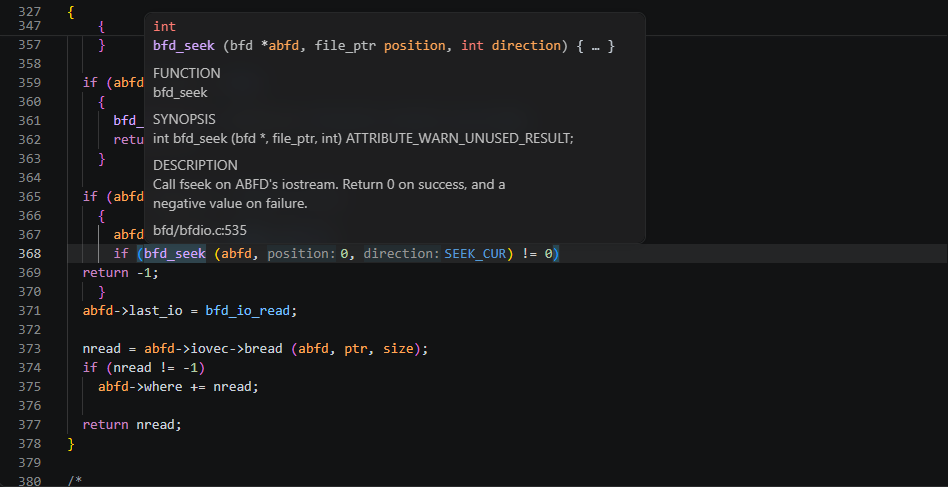Viewport: 948px width, 487px height.
Task: Click opening brace on line 366
Action: pyautogui.click(x=102, y=216)
